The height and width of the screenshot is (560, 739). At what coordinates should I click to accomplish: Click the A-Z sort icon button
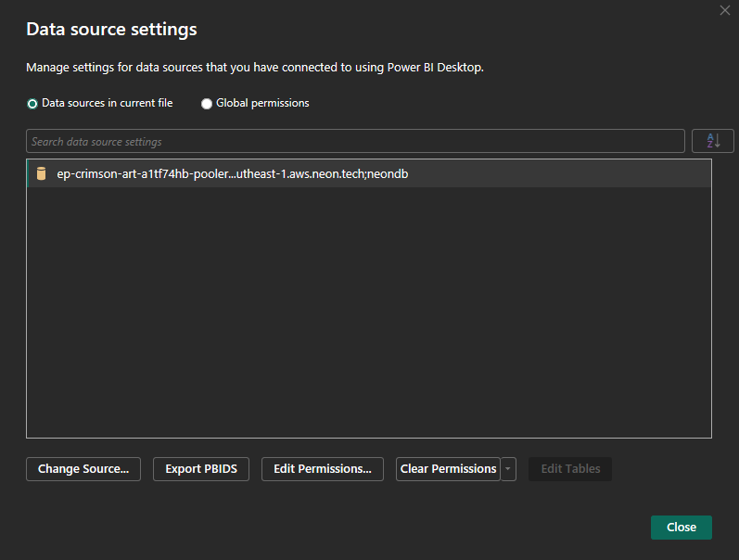pyautogui.click(x=712, y=141)
